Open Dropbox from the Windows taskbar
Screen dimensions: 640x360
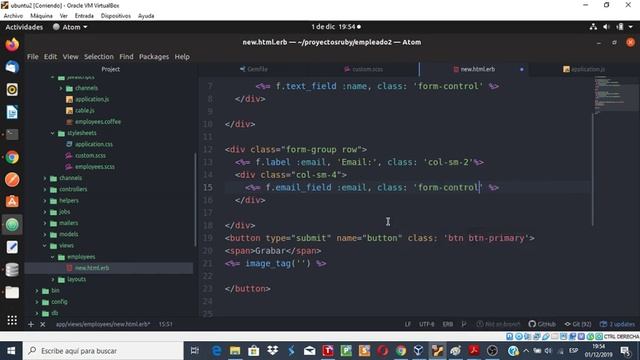[x=272, y=351]
